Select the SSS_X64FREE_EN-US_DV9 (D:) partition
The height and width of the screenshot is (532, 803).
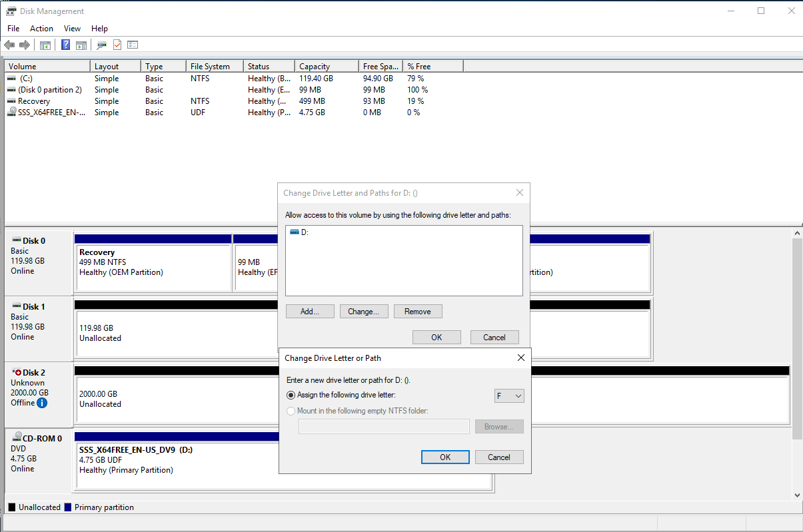pos(178,465)
